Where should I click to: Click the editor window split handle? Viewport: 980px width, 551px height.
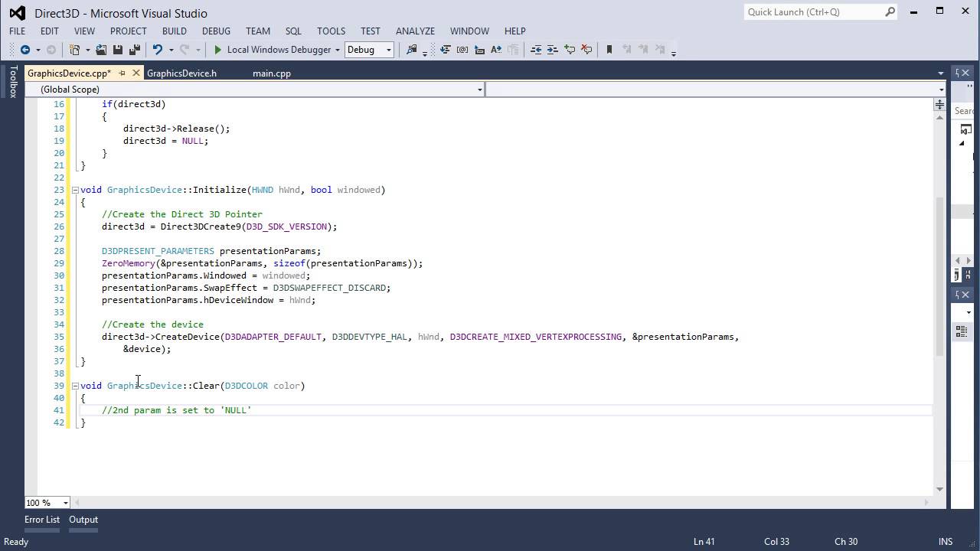[939, 105]
